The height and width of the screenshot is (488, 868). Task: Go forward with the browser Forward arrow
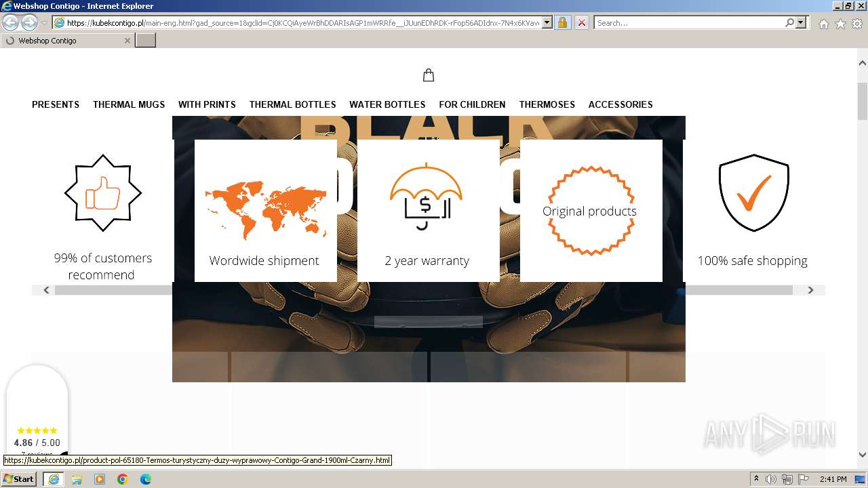[29, 22]
